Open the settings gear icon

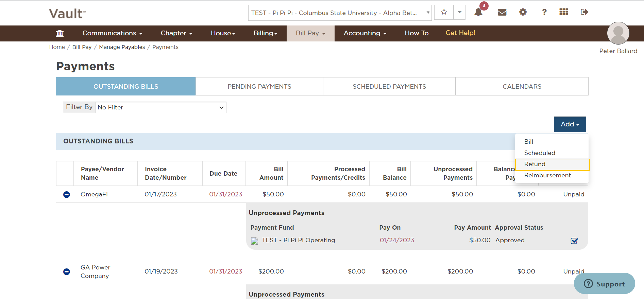click(523, 12)
